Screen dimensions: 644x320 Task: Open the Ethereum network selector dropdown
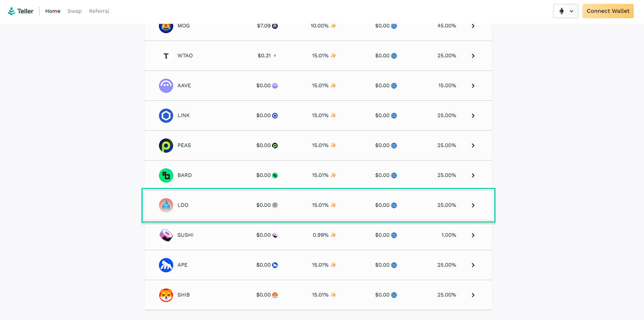click(x=565, y=11)
